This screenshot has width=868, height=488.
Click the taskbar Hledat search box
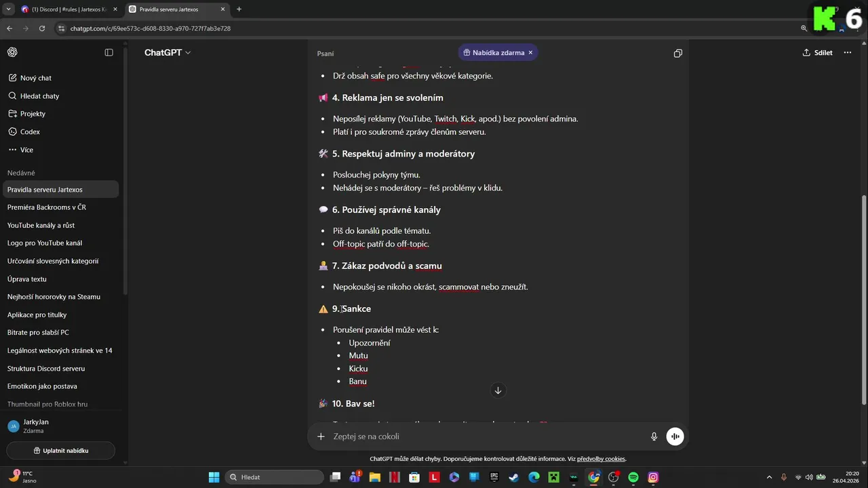tap(274, 477)
